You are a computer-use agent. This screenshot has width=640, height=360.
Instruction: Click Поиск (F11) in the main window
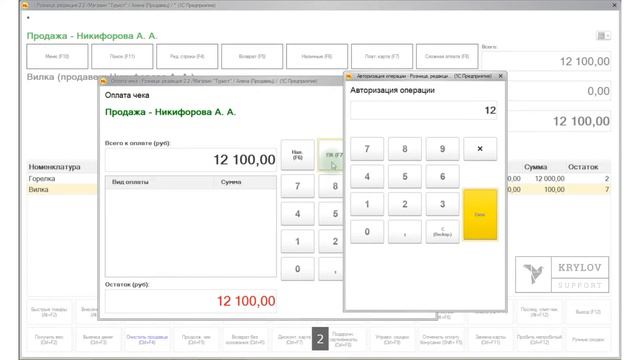(122, 56)
